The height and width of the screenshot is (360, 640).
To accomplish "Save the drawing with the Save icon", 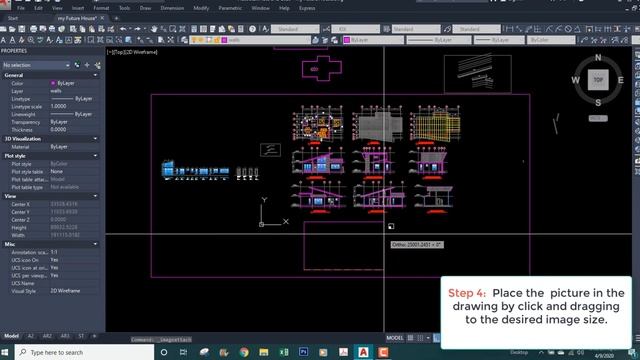I will 22,29.
